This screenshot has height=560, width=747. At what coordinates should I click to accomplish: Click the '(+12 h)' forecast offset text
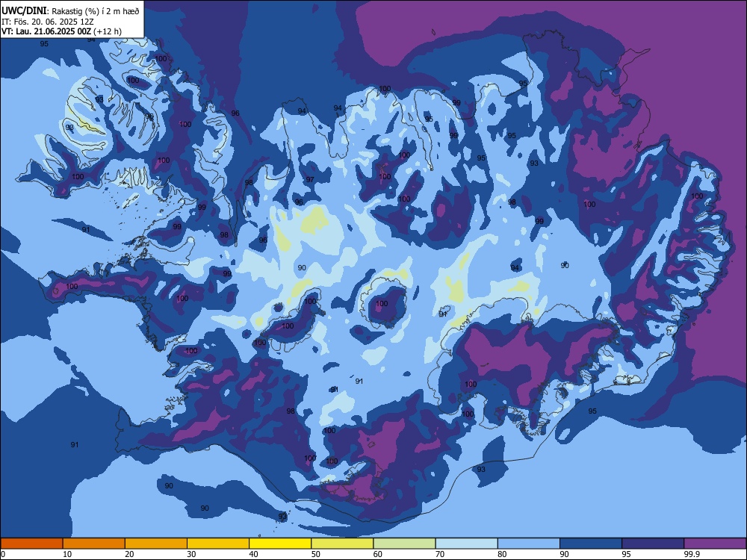108,31
